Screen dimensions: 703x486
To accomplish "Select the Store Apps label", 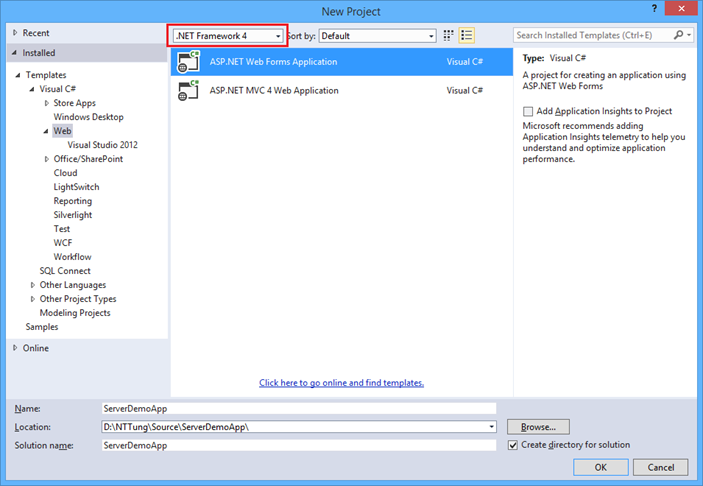I will (x=74, y=103).
